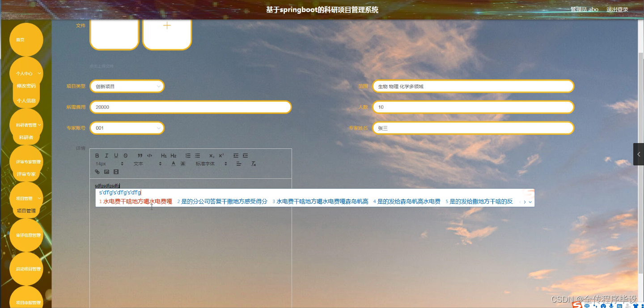
Task: Apply strikethrough formatting to text
Action: [125, 156]
